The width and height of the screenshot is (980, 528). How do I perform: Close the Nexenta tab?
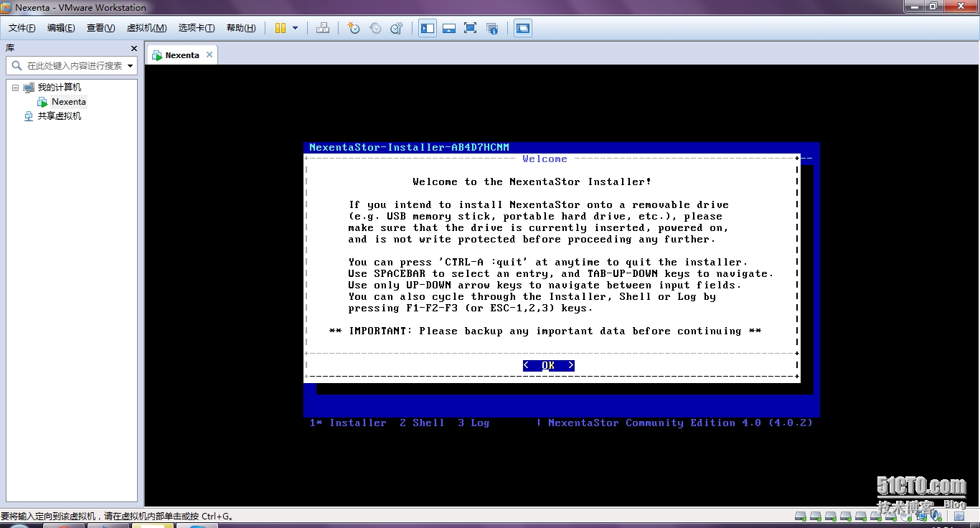pyautogui.click(x=209, y=55)
